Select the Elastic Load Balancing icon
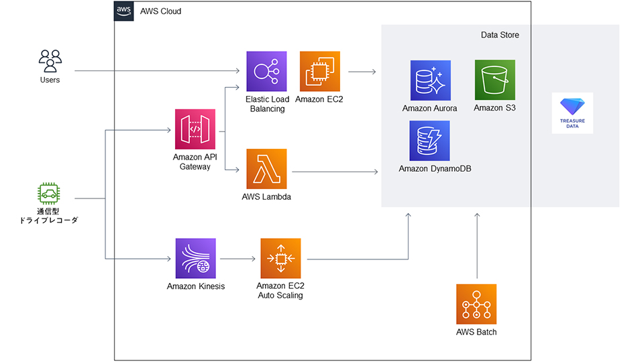 click(x=266, y=72)
